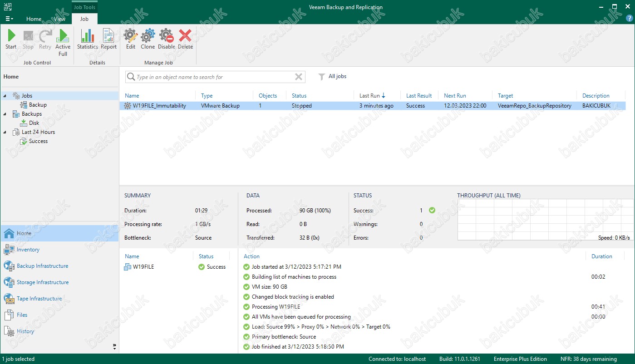This screenshot has width=635, height=364.
Task: Open the main hamburger menu dropdown
Action: pos(9,19)
